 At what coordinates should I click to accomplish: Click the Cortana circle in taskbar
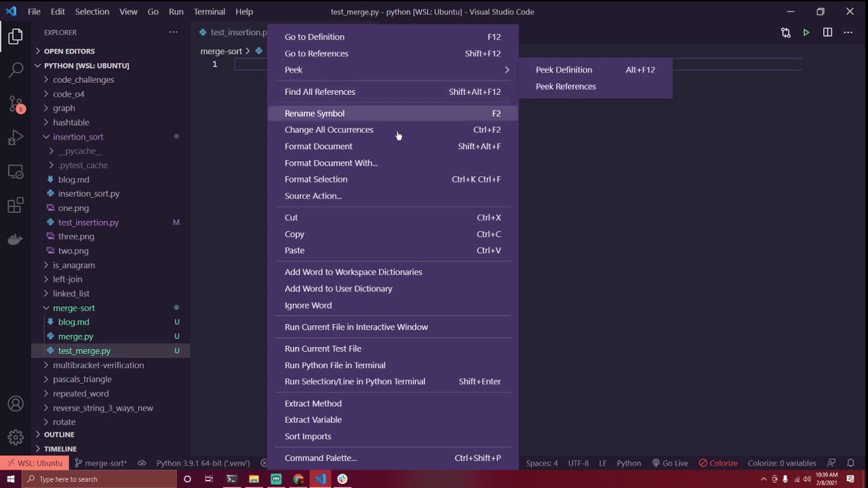click(187, 479)
